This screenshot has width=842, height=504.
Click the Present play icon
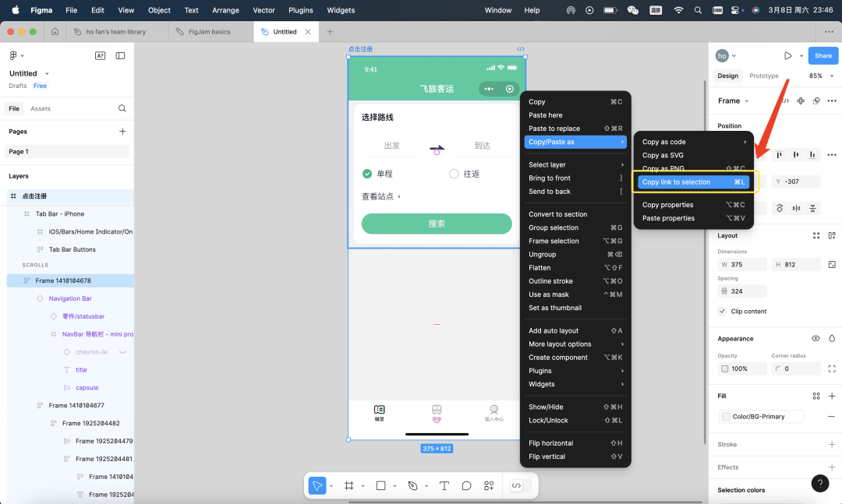(x=787, y=56)
